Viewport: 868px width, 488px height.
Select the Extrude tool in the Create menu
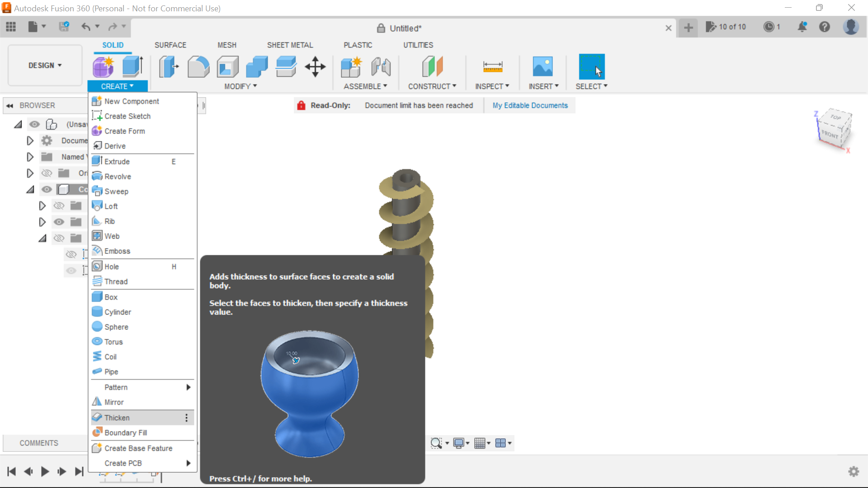(117, 161)
